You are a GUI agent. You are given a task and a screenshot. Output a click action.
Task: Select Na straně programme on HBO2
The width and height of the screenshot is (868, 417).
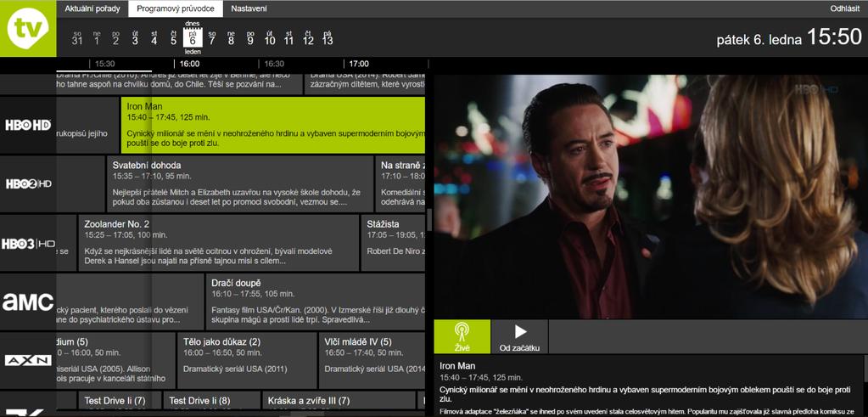[x=400, y=183]
